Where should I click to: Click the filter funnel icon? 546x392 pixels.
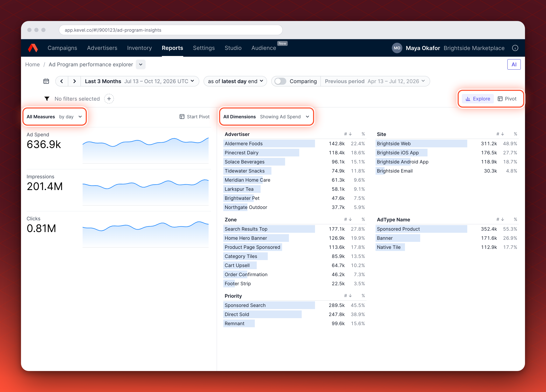[x=47, y=99]
